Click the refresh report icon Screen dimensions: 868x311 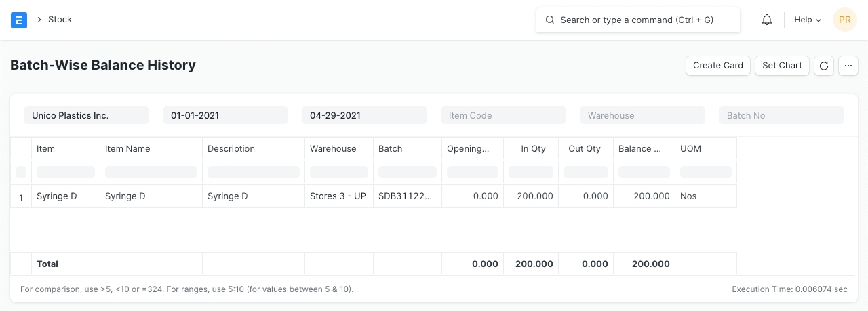pos(823,66)
